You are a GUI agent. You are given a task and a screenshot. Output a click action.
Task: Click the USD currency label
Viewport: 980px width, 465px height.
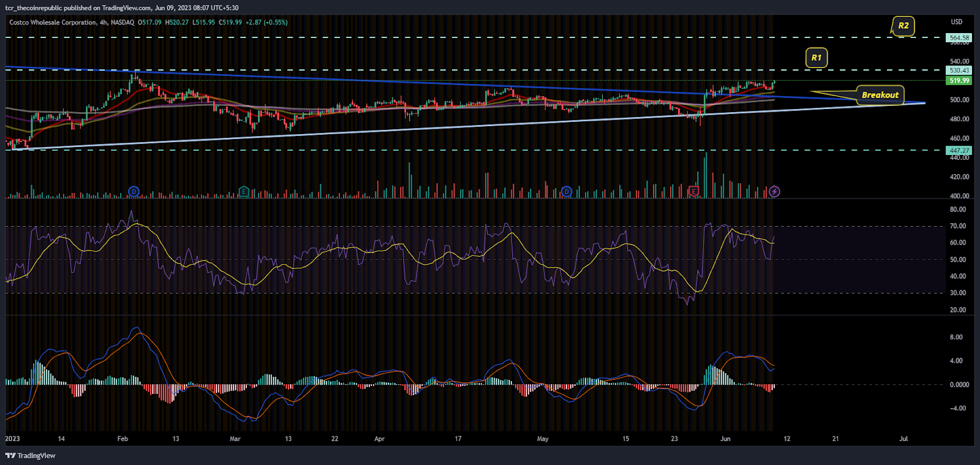(957, 22)
